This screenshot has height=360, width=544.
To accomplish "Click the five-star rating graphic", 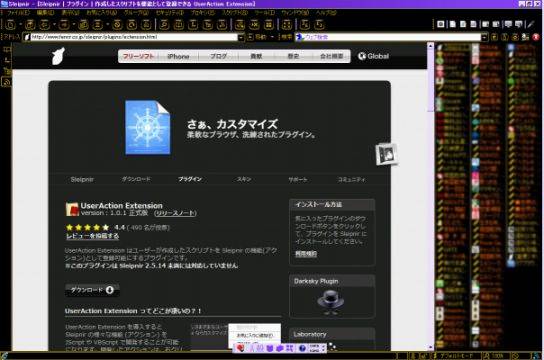I will pos(87,228).
